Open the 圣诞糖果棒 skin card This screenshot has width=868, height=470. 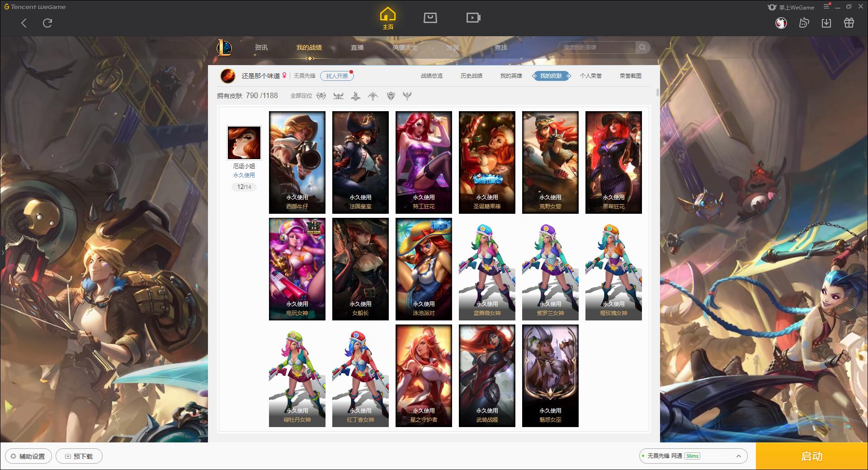[x=487, y=162]
